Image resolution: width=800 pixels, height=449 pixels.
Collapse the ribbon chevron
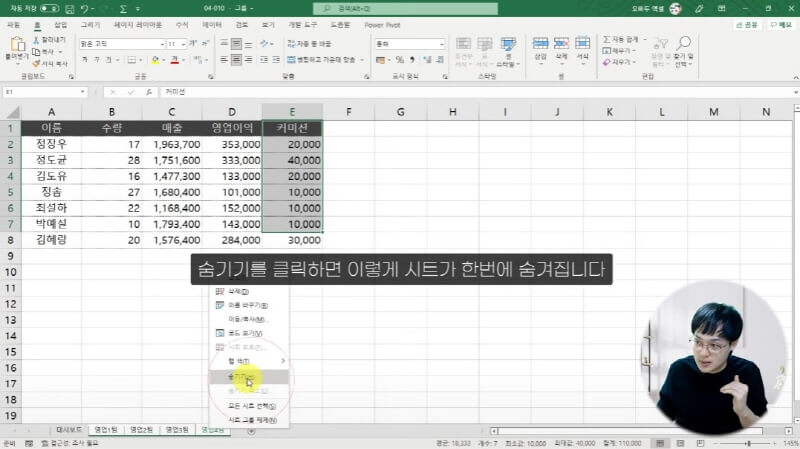click(795, 77)
